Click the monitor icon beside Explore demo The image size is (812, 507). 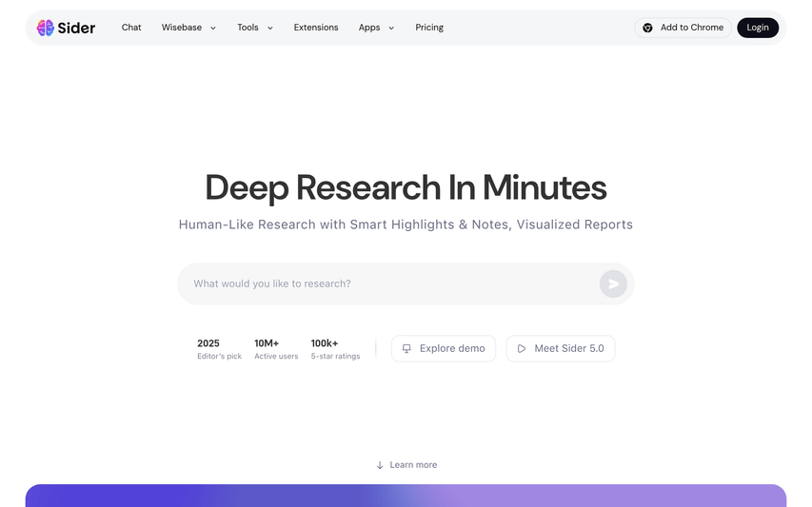[x=406, y=348]
